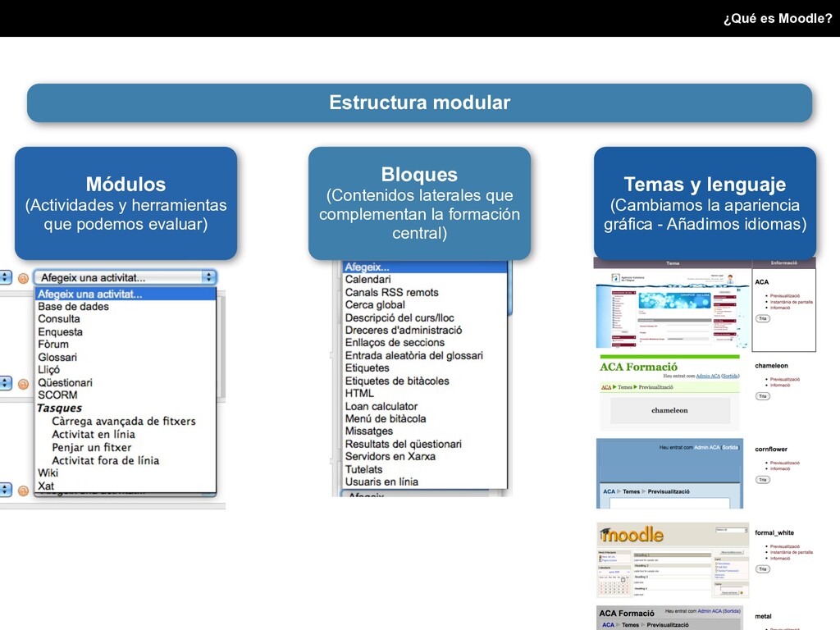Image resolution: width=840 pixels, height=630 pixels.
Task: Select 'Càrrega avançada de fitxers' task
Action: pyautogui.click(x=124, y=421)
